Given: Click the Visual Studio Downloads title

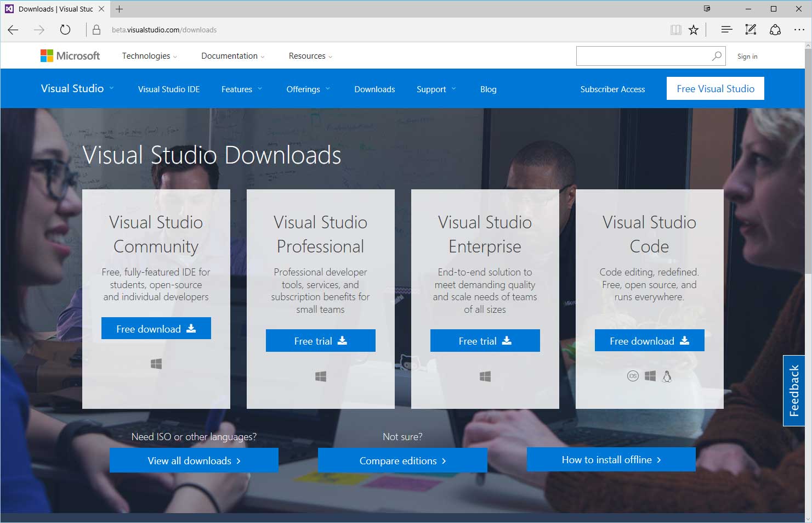Looking at the screenshot, I should (x=212, y=155).
